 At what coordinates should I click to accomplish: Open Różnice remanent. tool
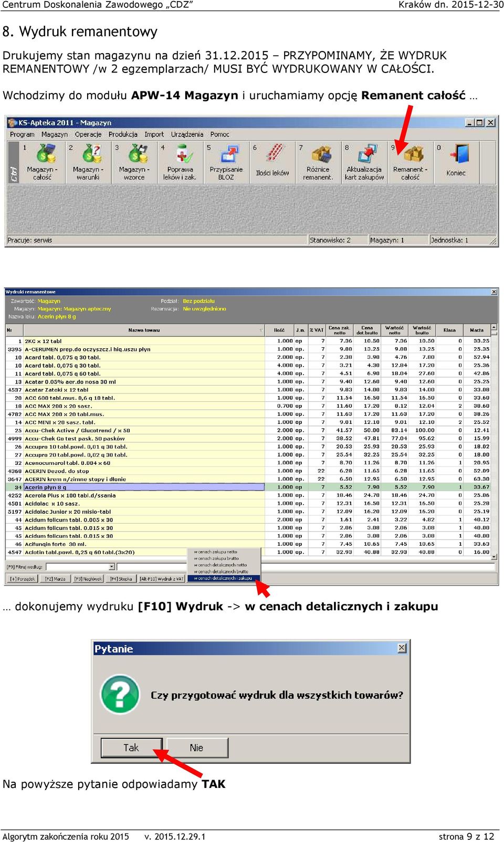pos(318,162)
